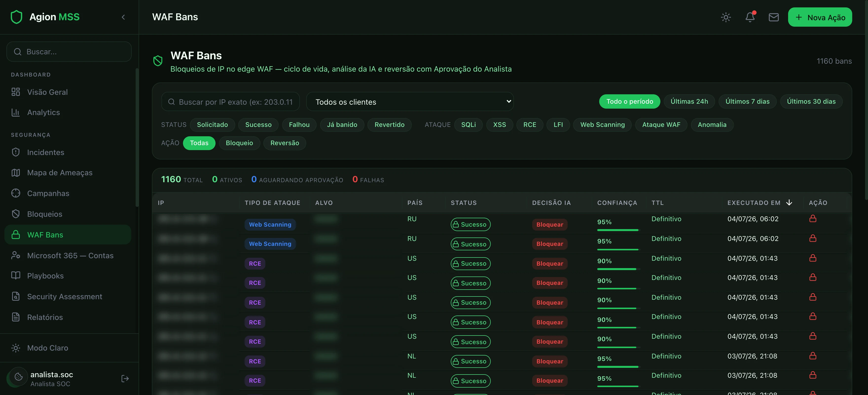
Task: Filter action by Bloqueio
Action: click(x=239, y=143)
